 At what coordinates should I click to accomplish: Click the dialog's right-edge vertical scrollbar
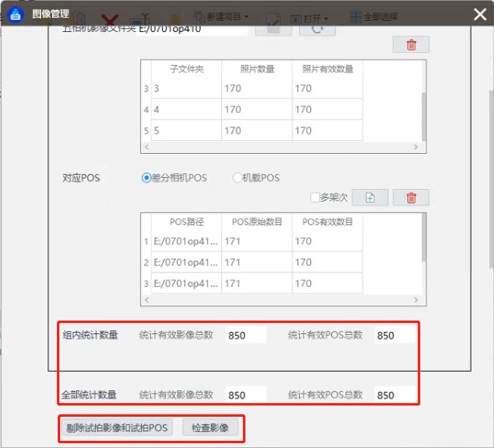[x=491, y=180]
